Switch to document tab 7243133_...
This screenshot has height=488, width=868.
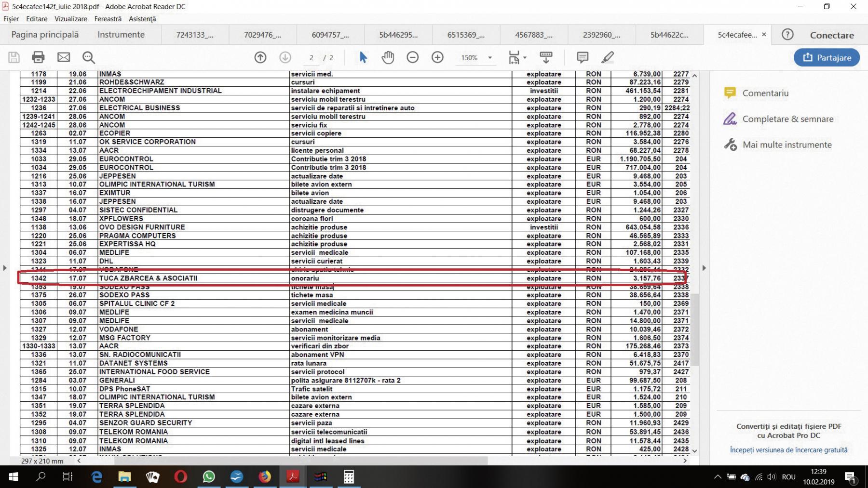(195, 35)
